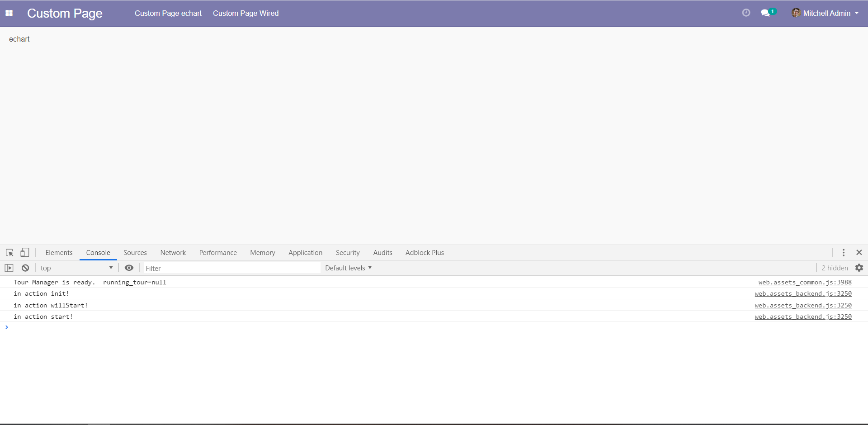Open DevTools three-dot customize menu

[843, 253]
